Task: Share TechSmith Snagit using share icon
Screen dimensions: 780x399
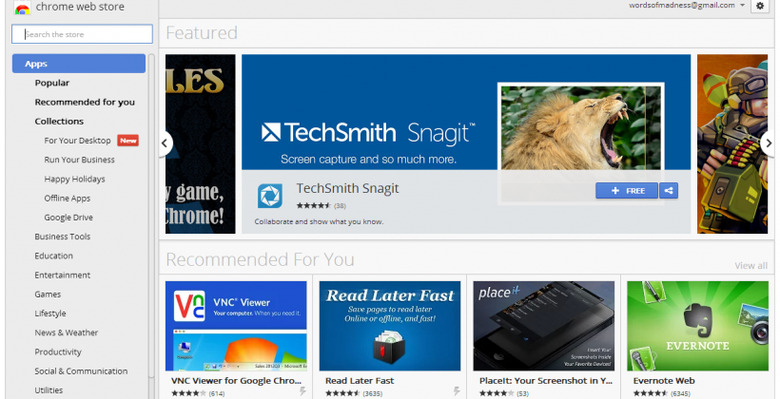Action: (x=669, y=191)
